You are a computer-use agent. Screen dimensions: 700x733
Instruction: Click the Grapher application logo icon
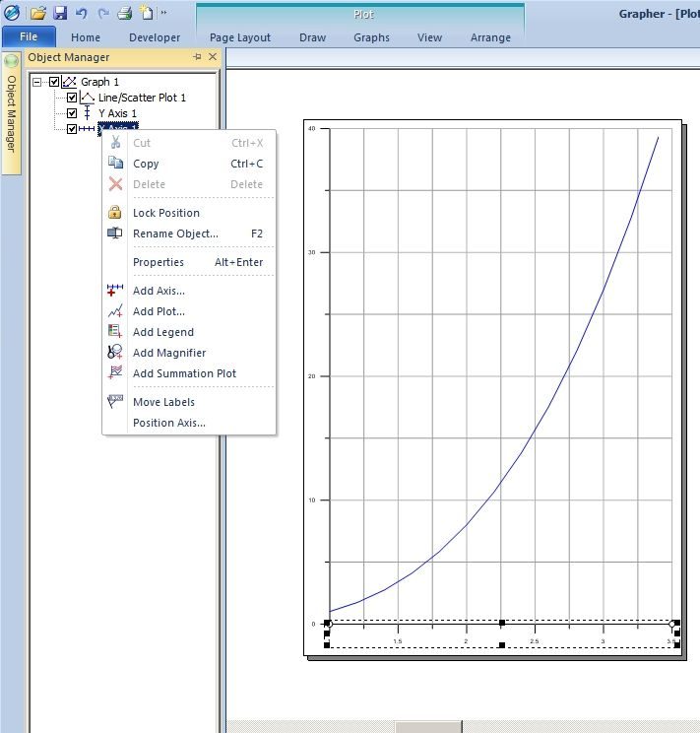[12, 13]
